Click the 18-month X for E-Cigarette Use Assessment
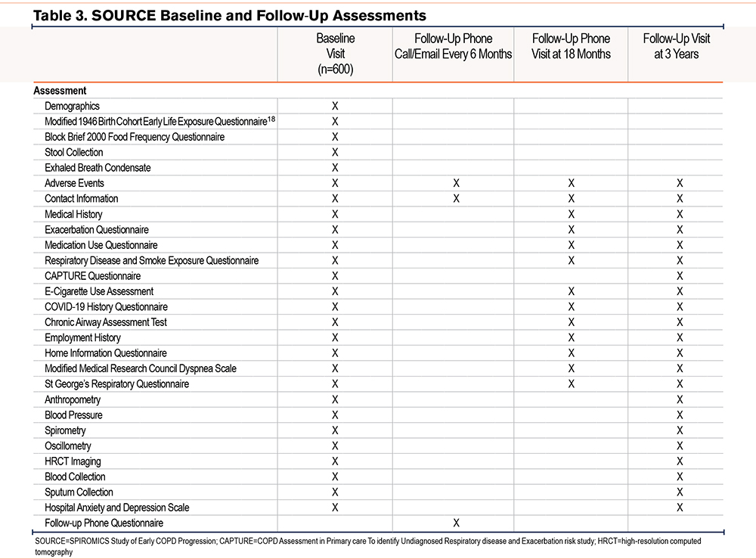The height and width of the screenshot is (559, 756). [x=572, y=291]
